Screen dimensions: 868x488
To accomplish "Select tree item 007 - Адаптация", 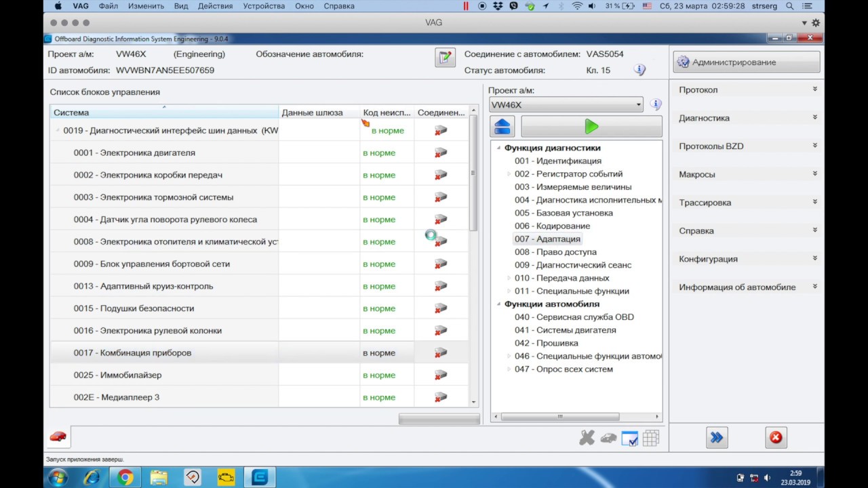I will 547,239.
